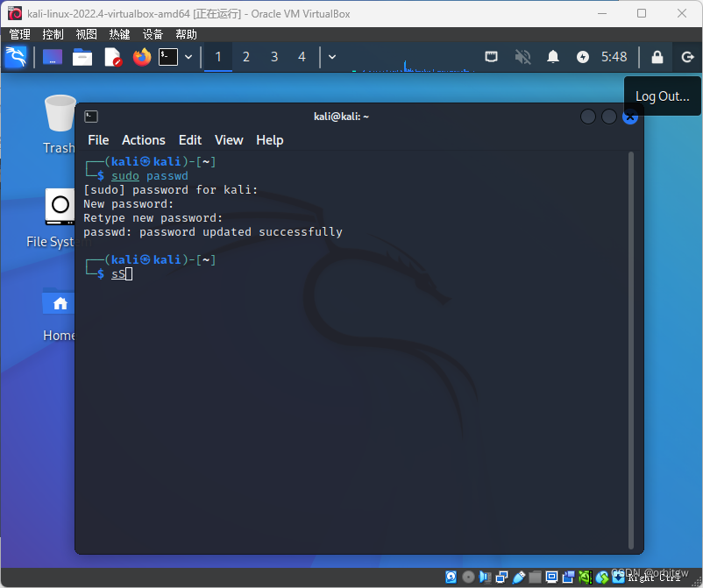The width and height of the screenshot is (703, 588).
Task: Open the terminal View menu
Action: (229, 140)
